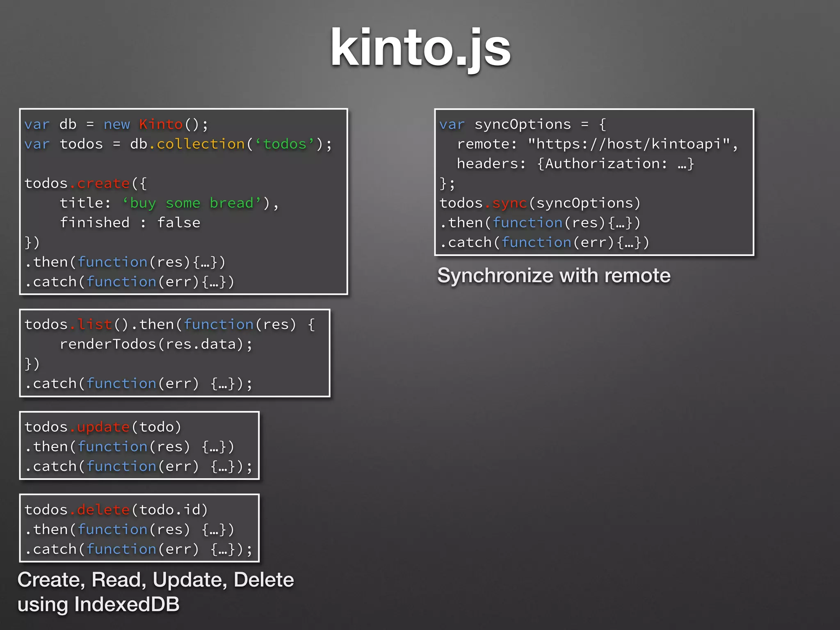Click the 'Synchronize with remote' caption
The width and height of the screenshot is (840, 630).
pyautogui.click(x=554, y=275)
